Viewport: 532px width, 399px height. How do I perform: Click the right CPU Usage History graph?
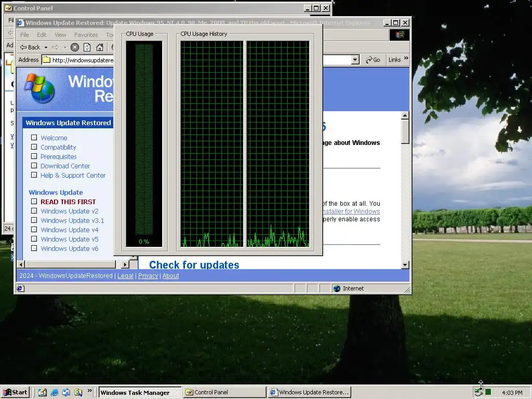(x=278, y=144)
